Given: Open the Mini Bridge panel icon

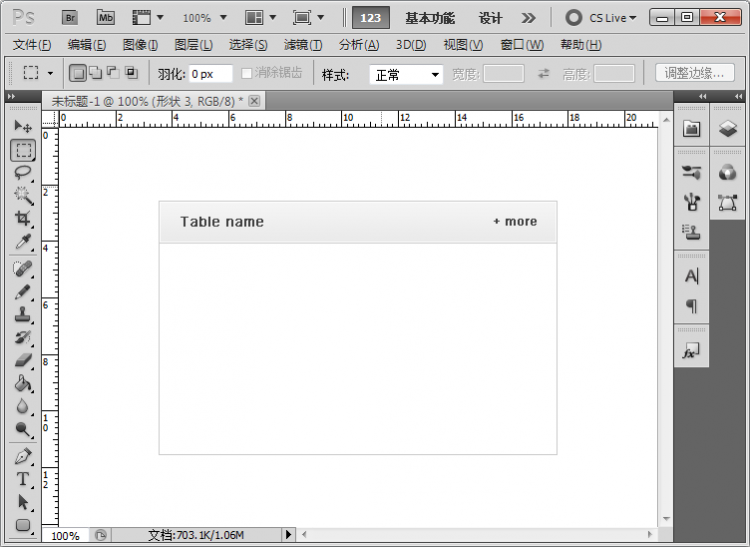Looking at the screenshot, I should (692, 128).
